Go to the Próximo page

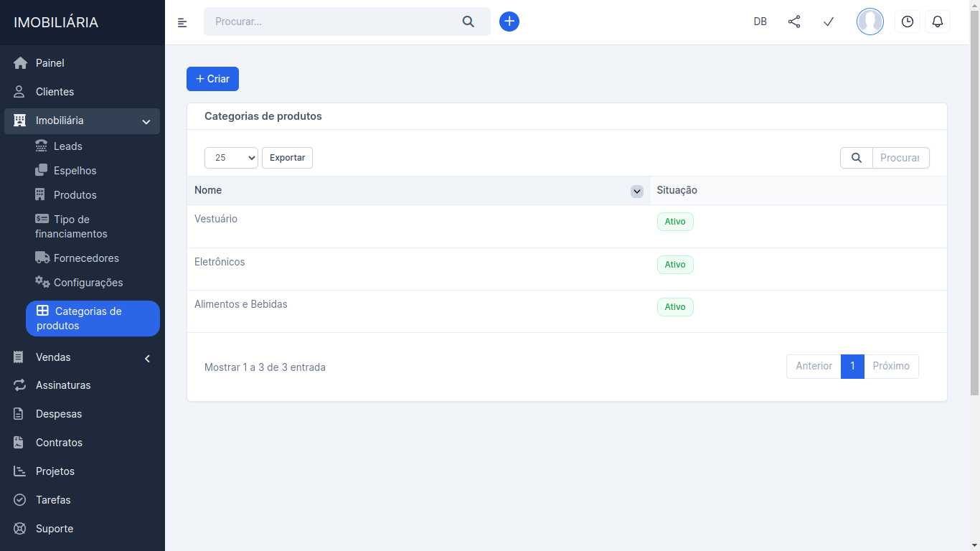tap(891, 367)
